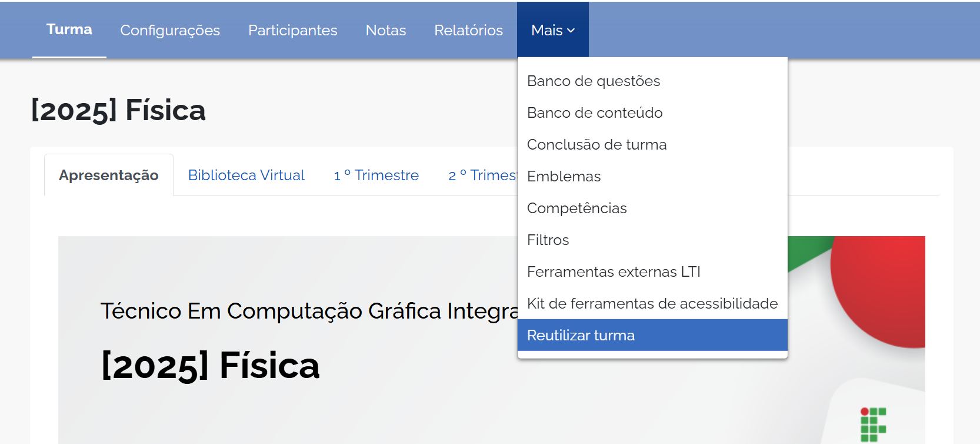
Task: Select Emblemas in the dropdown
Action: (564, 176)
